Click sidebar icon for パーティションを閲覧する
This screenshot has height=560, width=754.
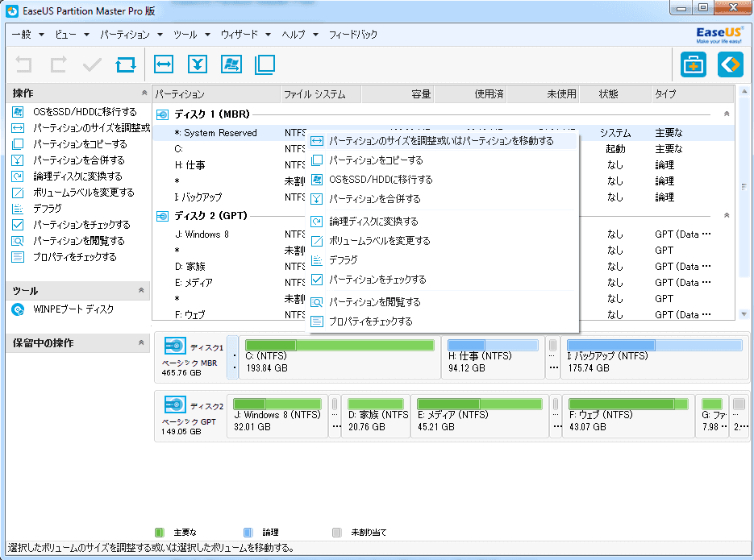pos(18,241)
